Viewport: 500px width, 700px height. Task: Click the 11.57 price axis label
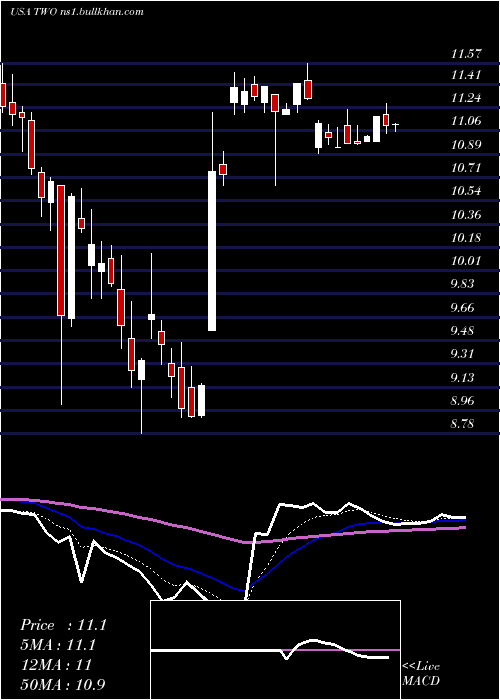(x=466, y=54)
